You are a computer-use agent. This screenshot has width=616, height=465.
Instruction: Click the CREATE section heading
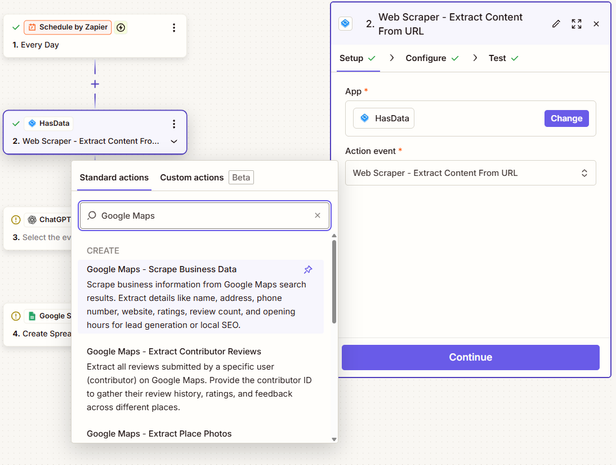(103, 251)
